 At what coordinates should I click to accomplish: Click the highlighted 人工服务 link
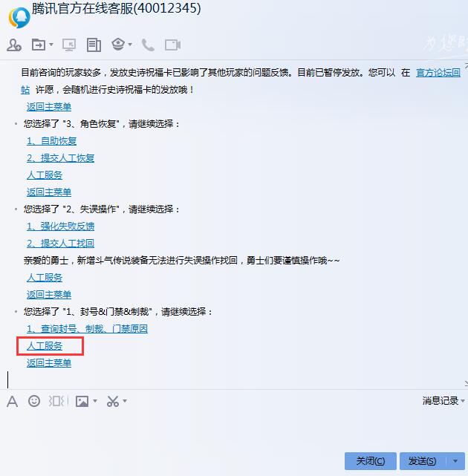pyautogui.click(x=45, y=346)
